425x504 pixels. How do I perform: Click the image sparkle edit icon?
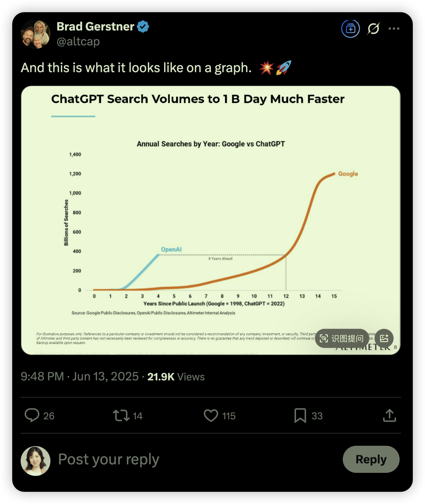pyautogui.click(x=384, y=338)
